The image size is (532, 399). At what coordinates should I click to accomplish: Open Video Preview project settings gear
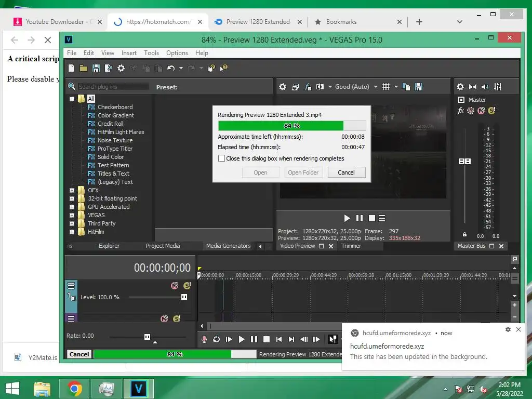[x=283, y=87]
